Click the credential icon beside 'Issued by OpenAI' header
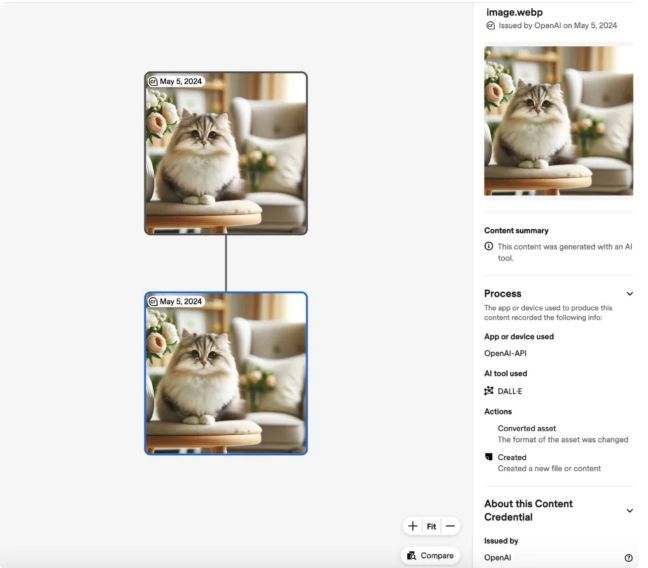648x568 pixels. click(490, 25)
